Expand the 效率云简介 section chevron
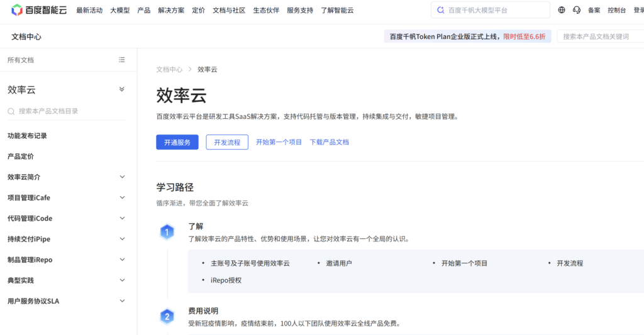 (x=123, y=177)
